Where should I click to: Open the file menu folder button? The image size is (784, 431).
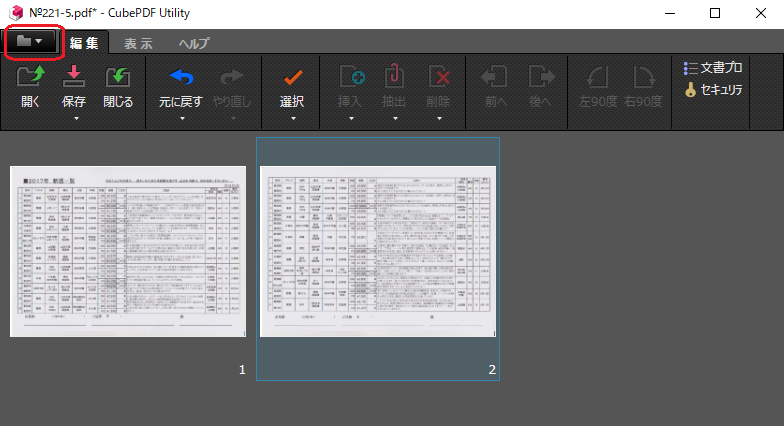pyautogui.click(x=31, y=42)
